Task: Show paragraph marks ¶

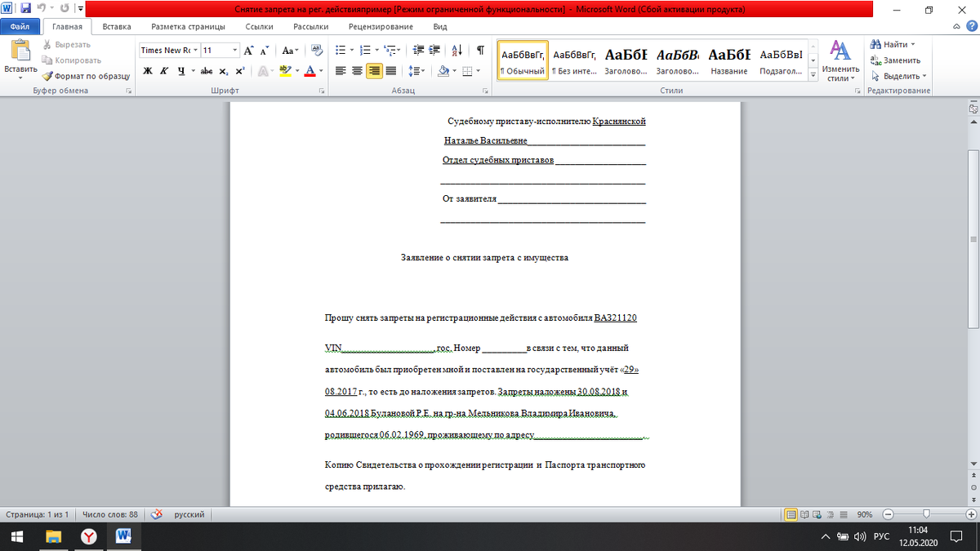Action: [x=480, y=51]
